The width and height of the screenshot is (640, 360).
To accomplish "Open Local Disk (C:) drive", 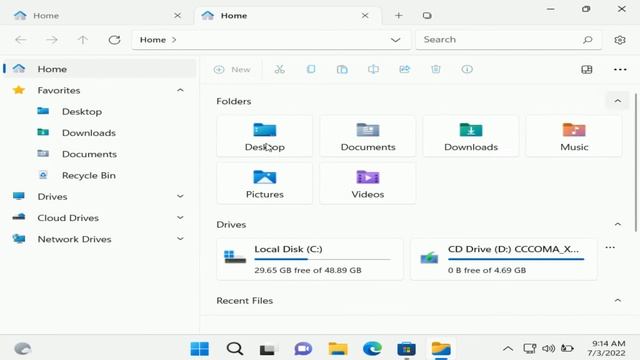I will click(x=310, y=259).
